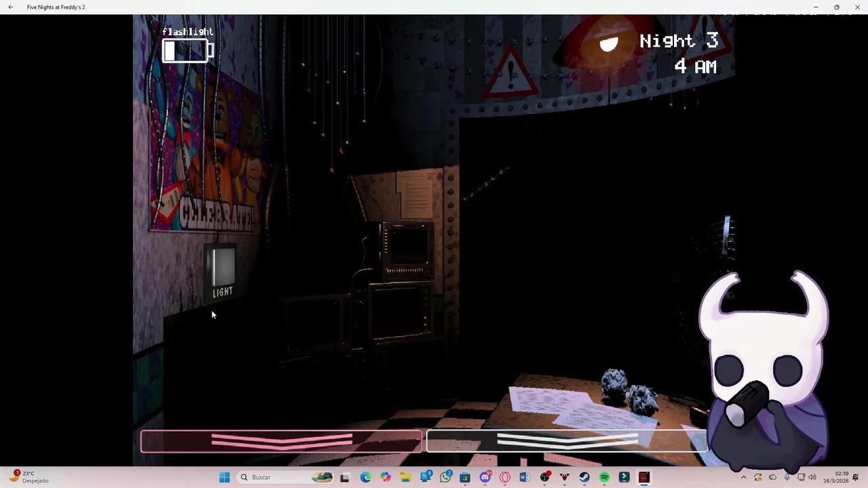This screenshot has width=868, height=488.
Task: Click the back arrow in the title bar
Action: (x=11, y=7)
